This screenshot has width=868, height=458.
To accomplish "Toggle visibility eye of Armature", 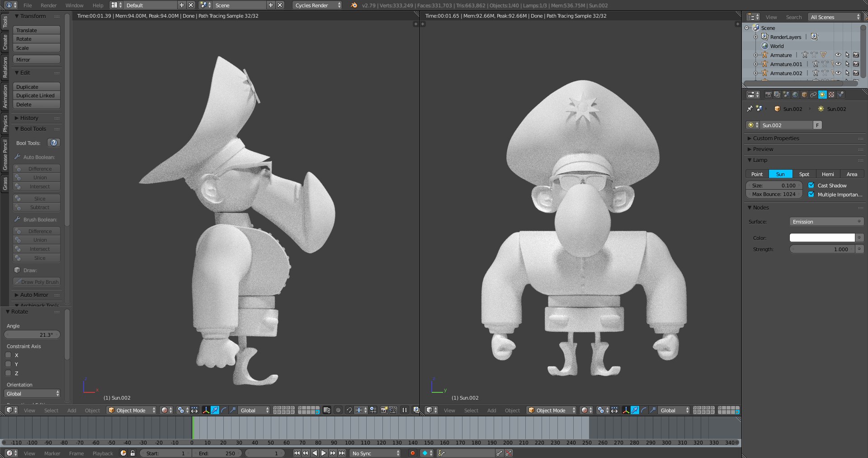I will tap(838, 55).
